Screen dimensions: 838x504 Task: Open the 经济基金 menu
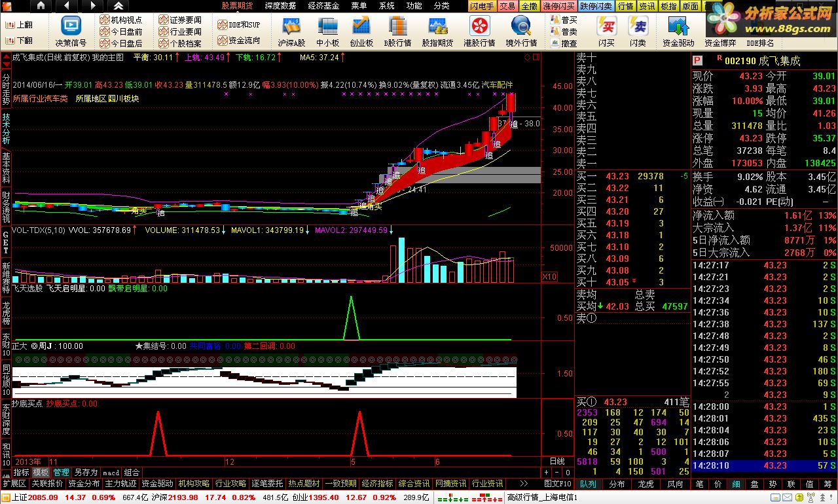tap(323, 6)
